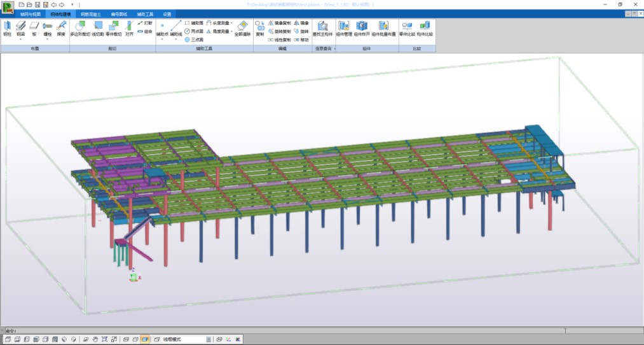Click the 镜像复制 mirror copy button
This screenshot has height=345, width=644.
(278, 23)
